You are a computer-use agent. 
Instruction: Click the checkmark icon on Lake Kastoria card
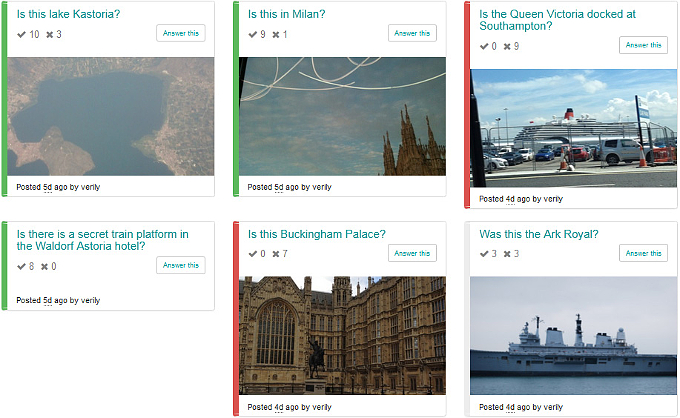click(x=21, y=34)
